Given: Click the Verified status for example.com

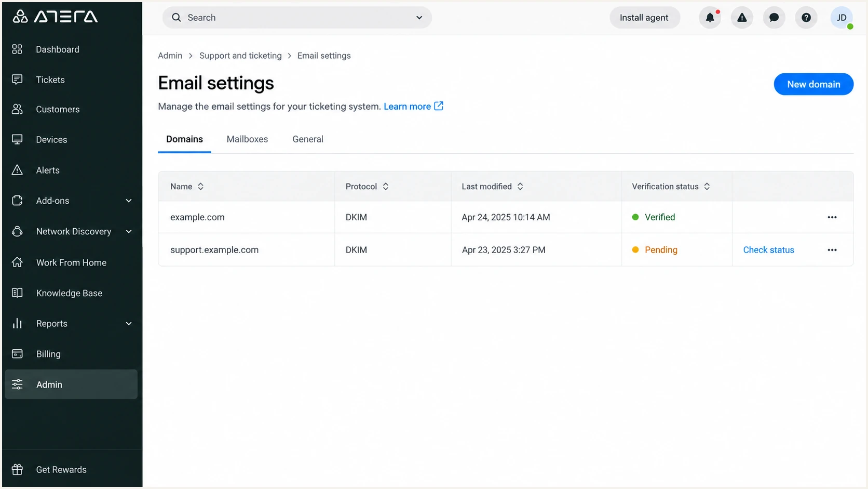Looking at the screenshot, I should pyautogui.click(x=654, y=217).
